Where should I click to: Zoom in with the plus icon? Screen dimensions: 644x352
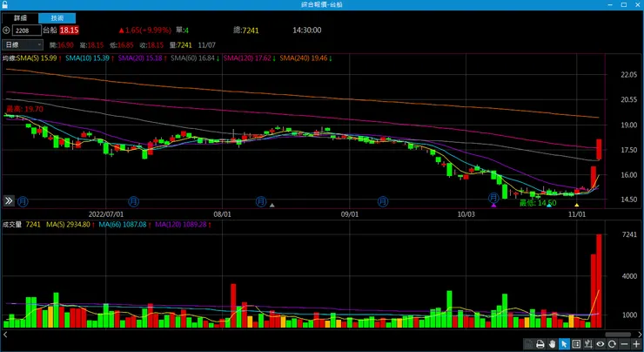[636, 344]
